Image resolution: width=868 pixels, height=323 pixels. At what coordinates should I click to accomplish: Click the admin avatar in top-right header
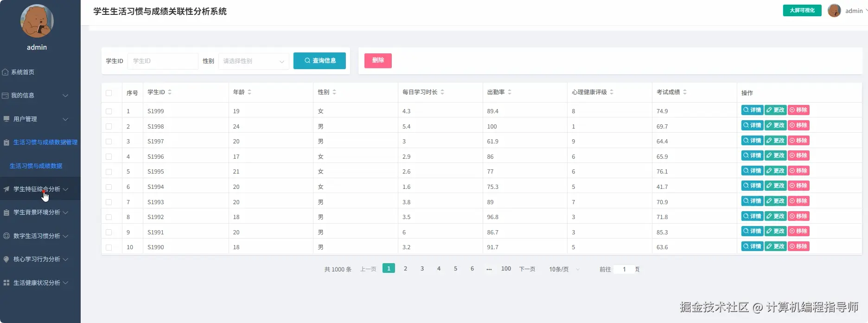(834, 11)
